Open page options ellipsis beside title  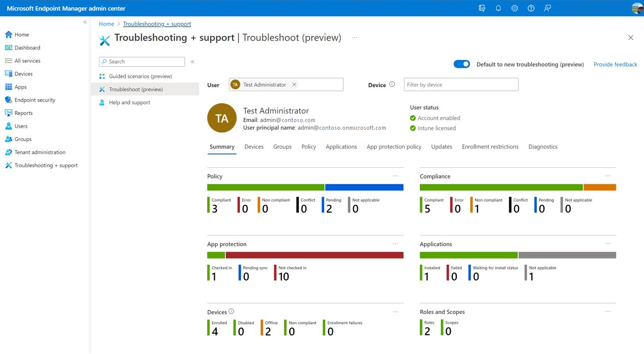[x=354, y=37]
